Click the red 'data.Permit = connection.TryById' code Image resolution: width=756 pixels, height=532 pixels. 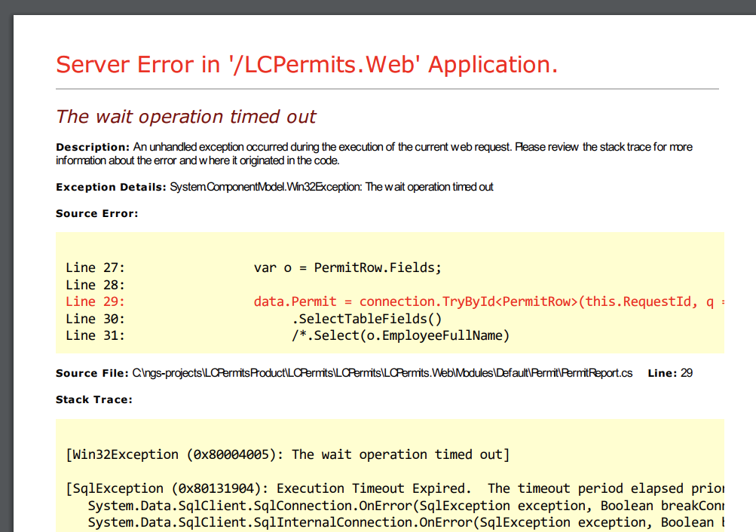point(489,301)
